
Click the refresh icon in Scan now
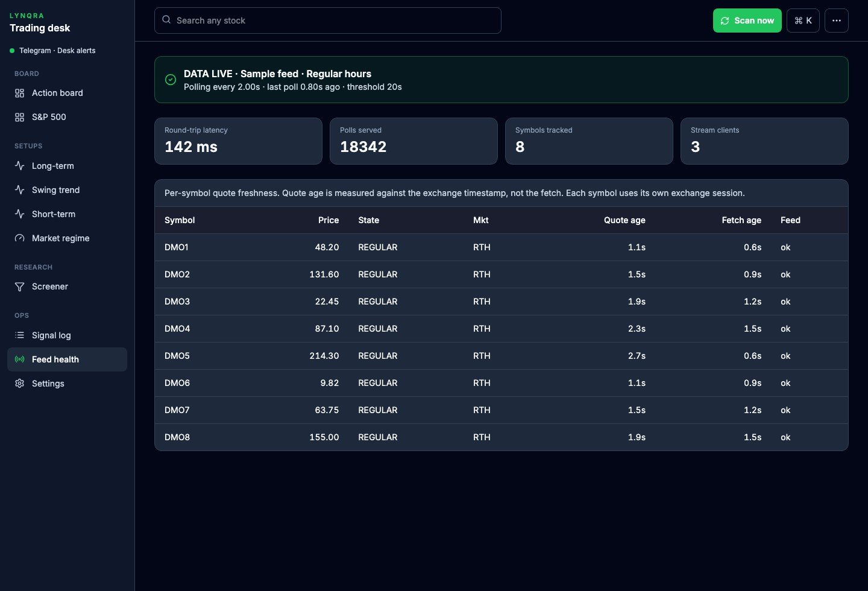[x=725, y=21]
